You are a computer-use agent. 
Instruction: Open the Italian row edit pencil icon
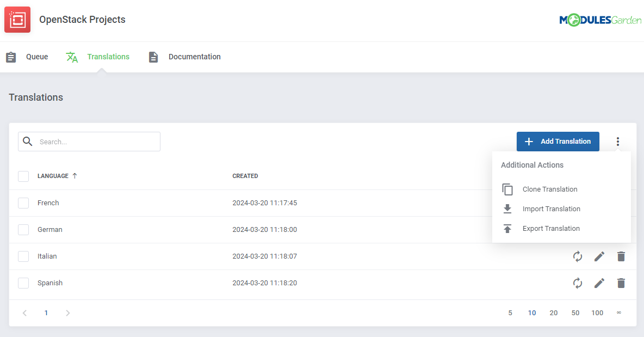[599, 256]
